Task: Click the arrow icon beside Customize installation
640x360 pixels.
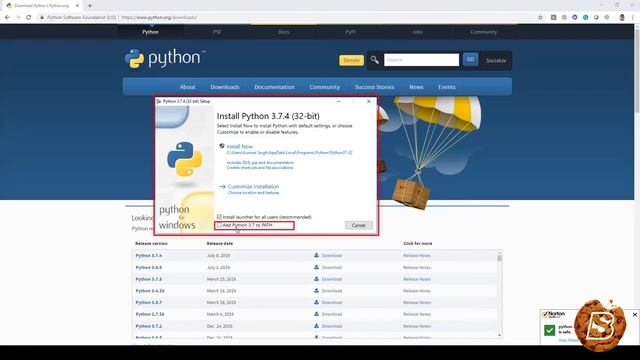Action: pos(222,187)
